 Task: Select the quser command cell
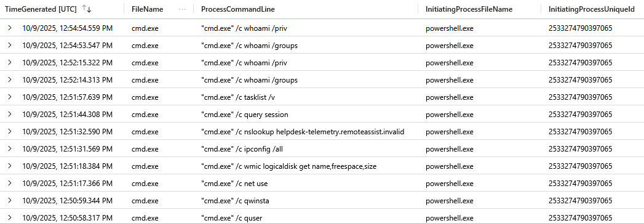pyautogui.click(x=232, y=217)
